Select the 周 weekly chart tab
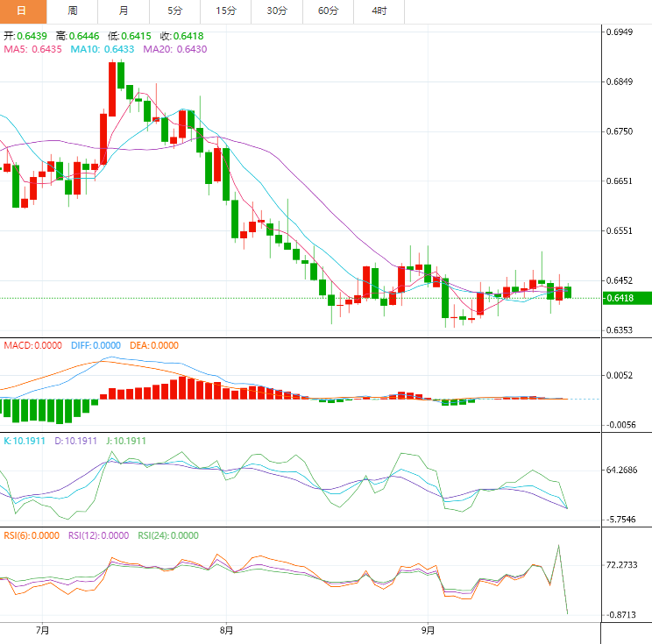Viewport: 652px width, 644px height. point(73,11)
